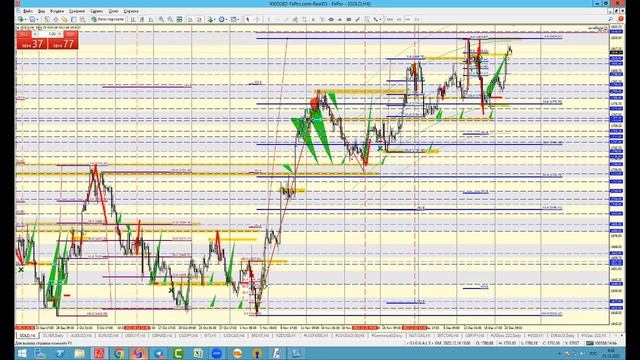Switch to BRENT,H4 chart tab
The image size is (640, 360).
tap(260, 336)
